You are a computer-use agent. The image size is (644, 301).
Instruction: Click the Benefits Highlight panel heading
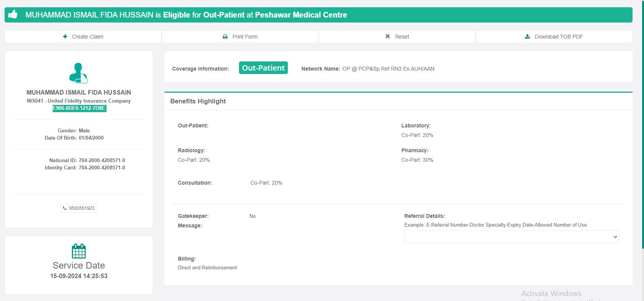[x=198, y=101]
